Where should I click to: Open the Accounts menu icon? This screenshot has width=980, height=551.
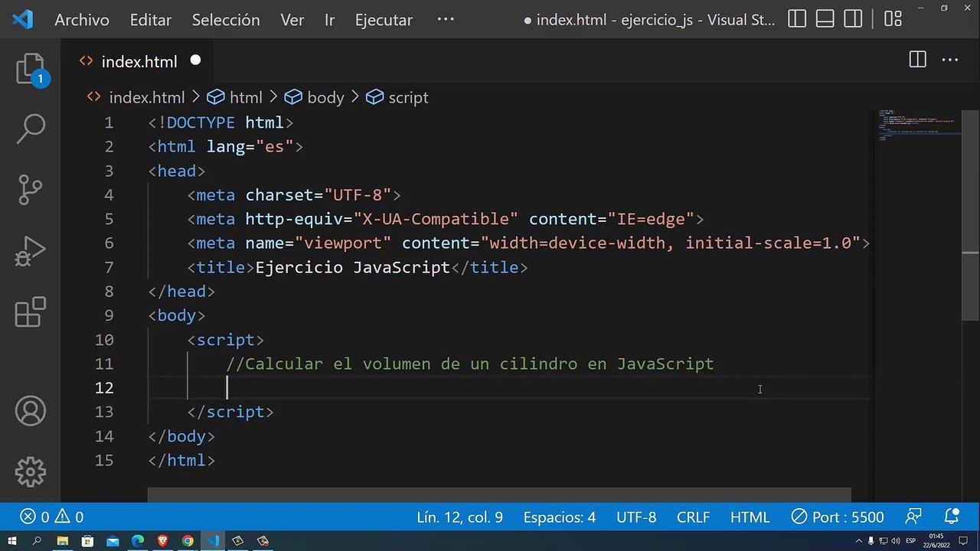(x=31, y=411)
